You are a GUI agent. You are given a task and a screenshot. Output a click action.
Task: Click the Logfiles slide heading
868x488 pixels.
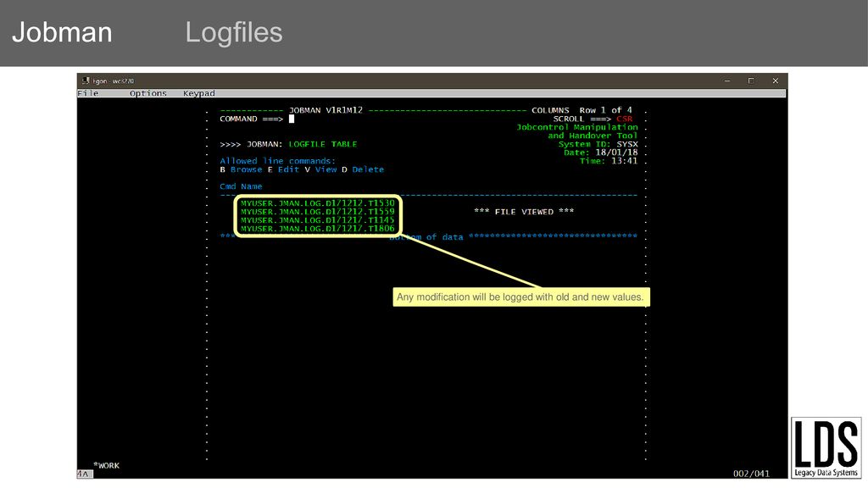click(234, 32)
